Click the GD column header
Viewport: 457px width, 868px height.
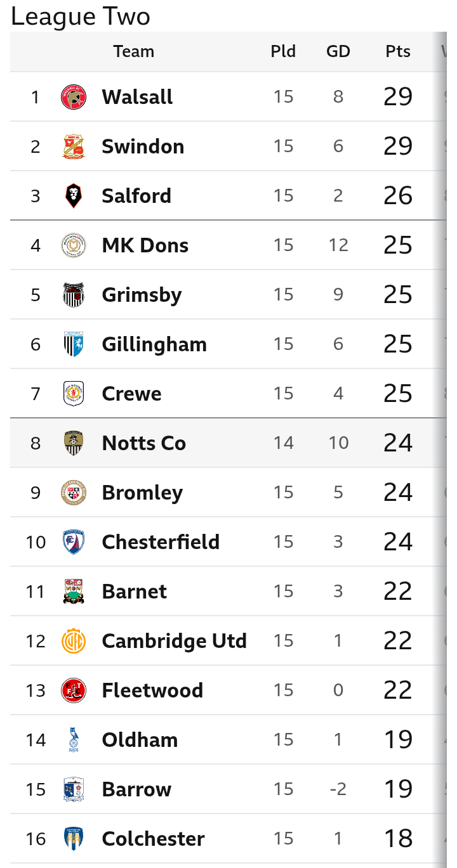click(338, 51)
